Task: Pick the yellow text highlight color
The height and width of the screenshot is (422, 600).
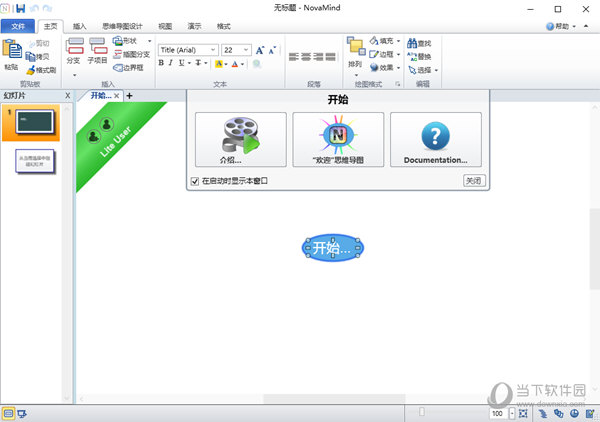Action: pos(218,64)
